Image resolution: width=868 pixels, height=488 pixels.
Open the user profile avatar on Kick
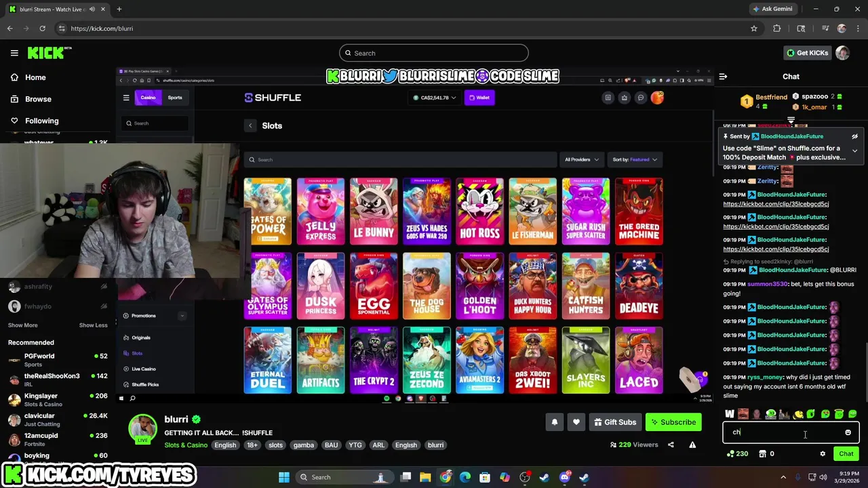click(x=843, y=53)
